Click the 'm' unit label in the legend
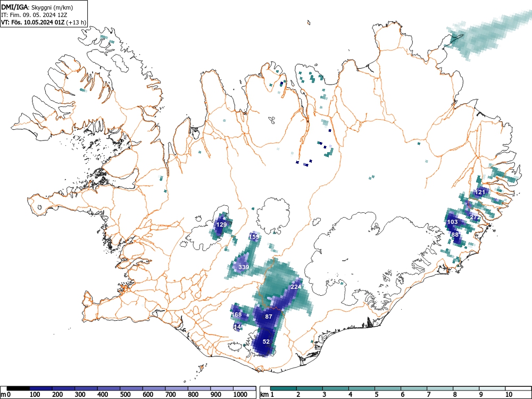 tap(3, 395)
